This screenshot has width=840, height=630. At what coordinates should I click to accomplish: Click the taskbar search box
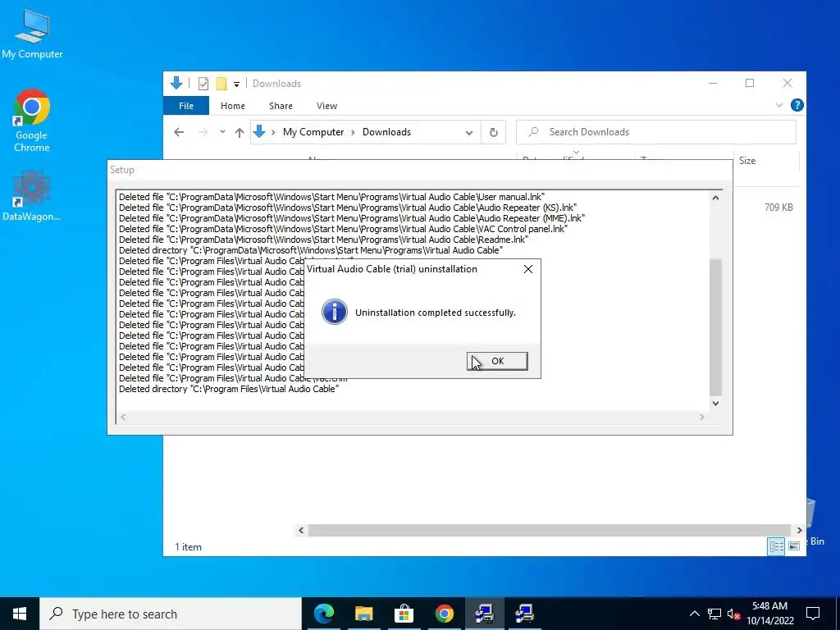point(171,614)
